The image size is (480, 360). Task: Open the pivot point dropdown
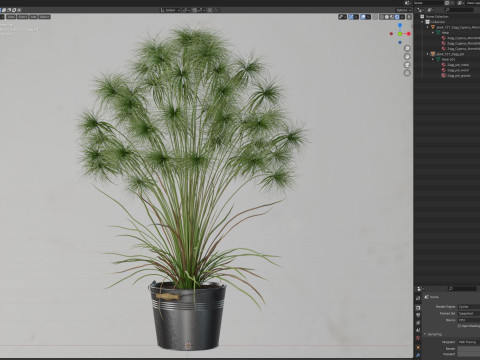(x=187, y=10)
